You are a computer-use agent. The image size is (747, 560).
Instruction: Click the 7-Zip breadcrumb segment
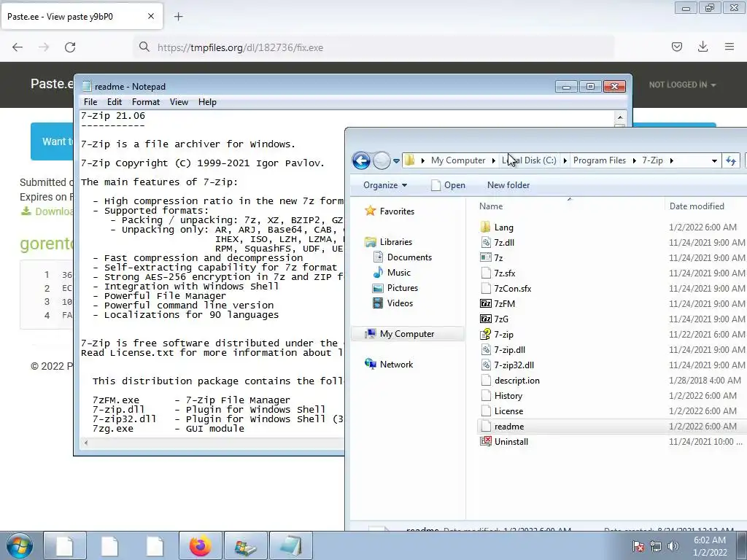(652, 160)
